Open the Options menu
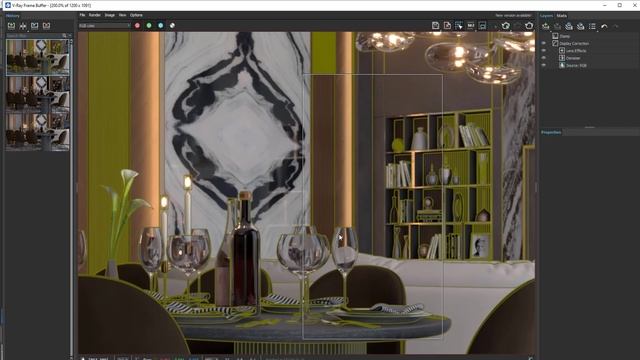This screenshot has width=640, height=360. click(x=136, y=15)
